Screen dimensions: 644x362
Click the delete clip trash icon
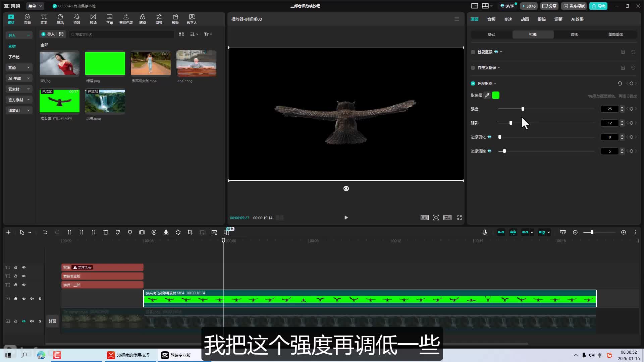coord(106,232)
